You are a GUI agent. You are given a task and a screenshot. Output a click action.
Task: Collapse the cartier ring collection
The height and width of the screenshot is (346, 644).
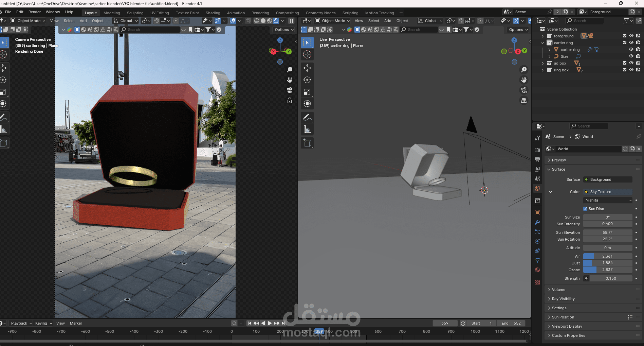pyautogui.click(x=542, y=43)
